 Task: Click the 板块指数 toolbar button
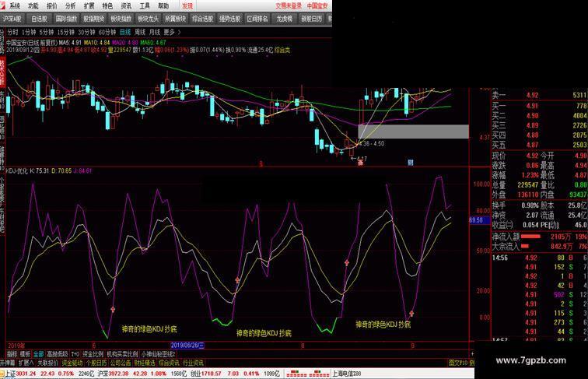pyautogui.click(x=121, y=19)
